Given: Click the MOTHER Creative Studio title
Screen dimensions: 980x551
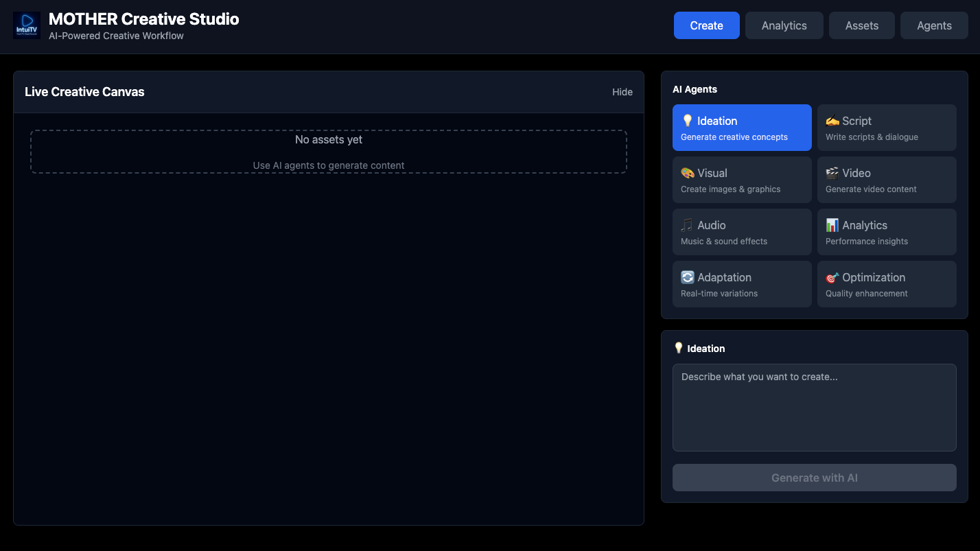Looking at the screenshot, I should coord(143,19).
